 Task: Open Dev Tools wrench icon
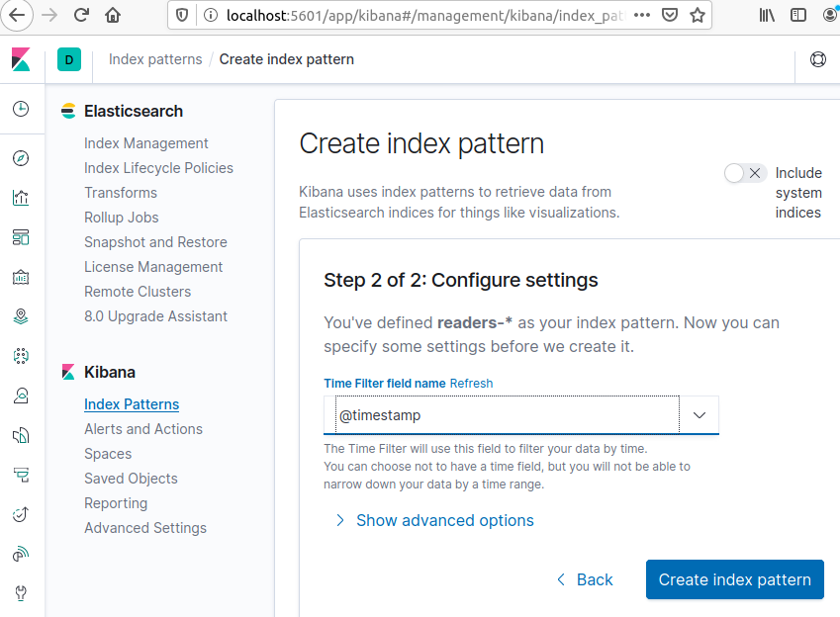[x=21, y=593]
